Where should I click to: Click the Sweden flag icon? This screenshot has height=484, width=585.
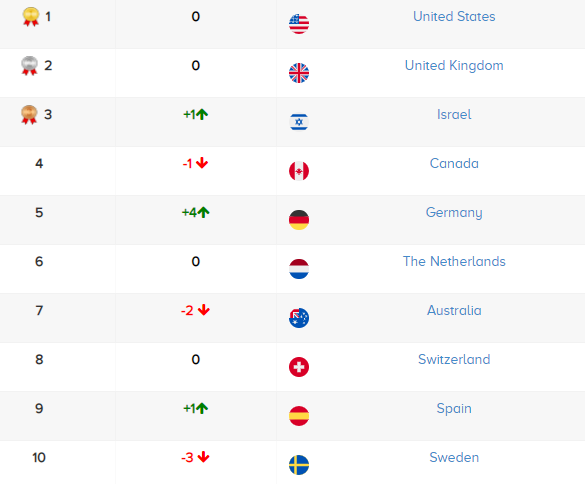click(x=299, y=465)
